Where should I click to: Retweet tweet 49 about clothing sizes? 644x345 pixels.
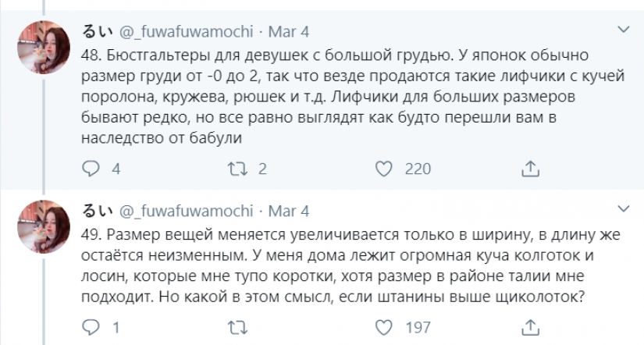pyautogui.click(x=235, y=325)
